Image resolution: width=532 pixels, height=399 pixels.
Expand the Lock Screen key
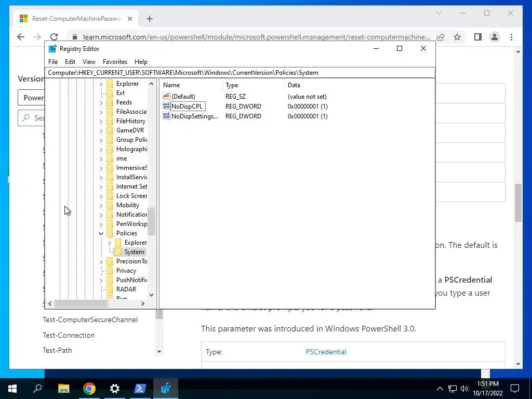pyautogui.click(x=101, y=196)
